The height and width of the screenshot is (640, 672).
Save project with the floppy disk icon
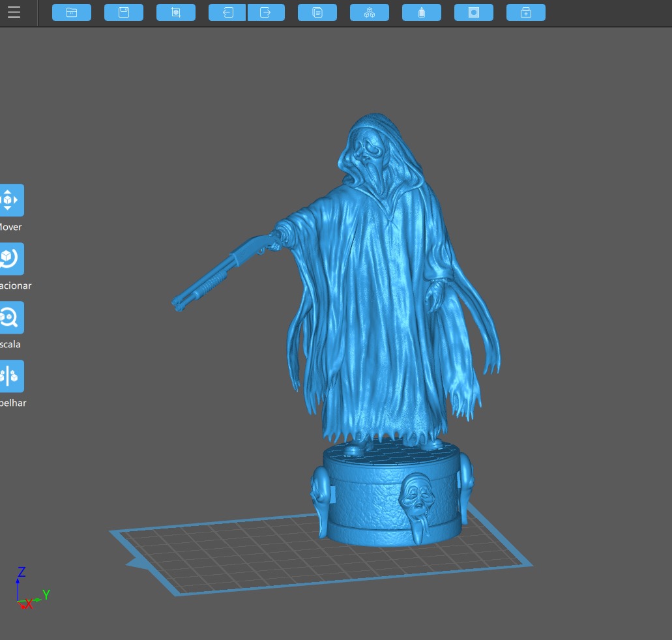(x=124, y=12)
